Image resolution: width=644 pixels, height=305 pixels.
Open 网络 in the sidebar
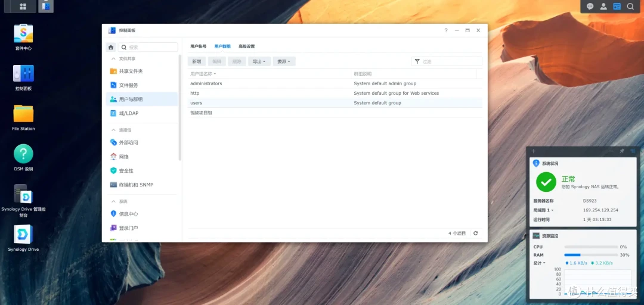pos(142,157)
